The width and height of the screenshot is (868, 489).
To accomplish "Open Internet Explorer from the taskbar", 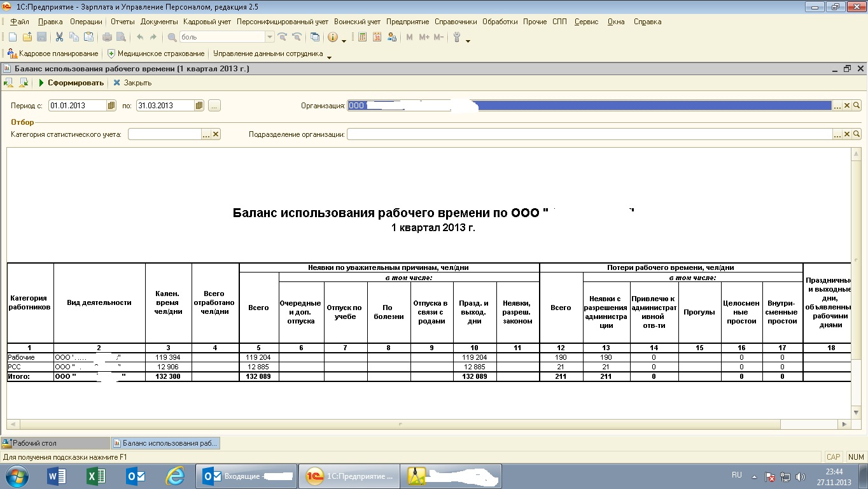I will click(x=174, y=476).
